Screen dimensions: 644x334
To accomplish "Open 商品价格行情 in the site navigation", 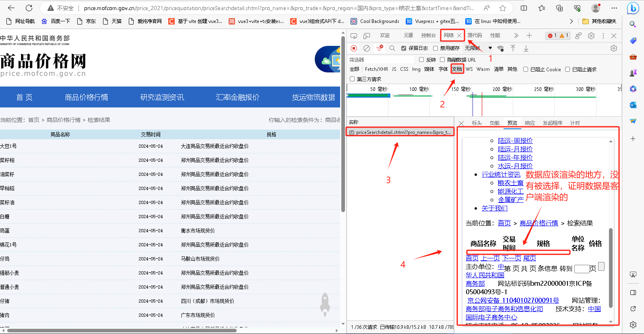I will tap(87, 97).
